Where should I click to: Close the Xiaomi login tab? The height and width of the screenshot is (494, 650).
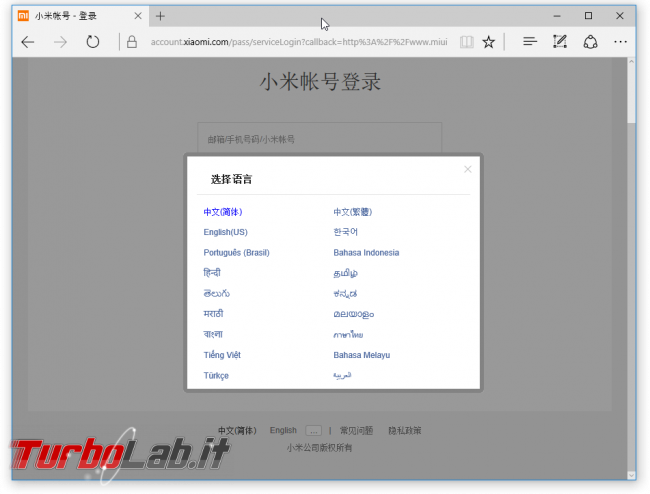(138, 16)
